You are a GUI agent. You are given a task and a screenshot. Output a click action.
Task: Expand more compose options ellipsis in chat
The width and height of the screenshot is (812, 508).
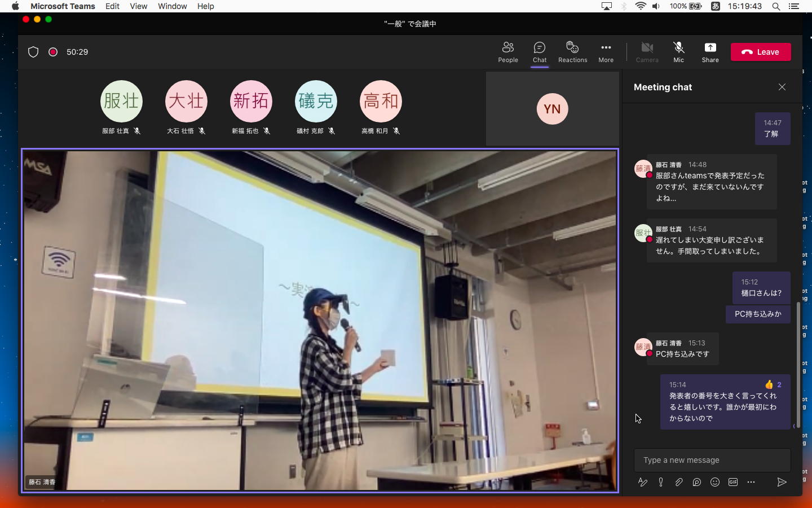pyautogui.click(x=751, y=482)
